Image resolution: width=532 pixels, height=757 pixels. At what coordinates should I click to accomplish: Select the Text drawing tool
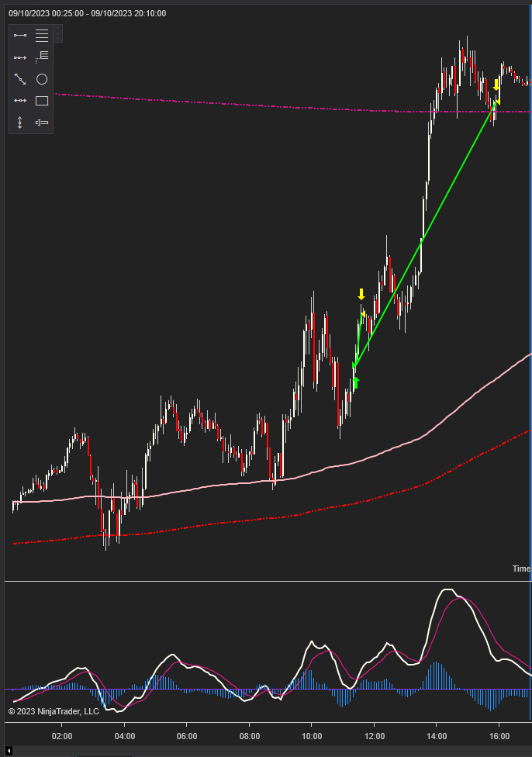click(42, 123)
